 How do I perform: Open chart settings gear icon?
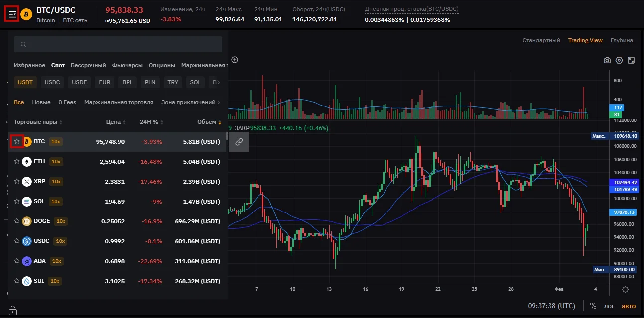[x=619, y=60]
